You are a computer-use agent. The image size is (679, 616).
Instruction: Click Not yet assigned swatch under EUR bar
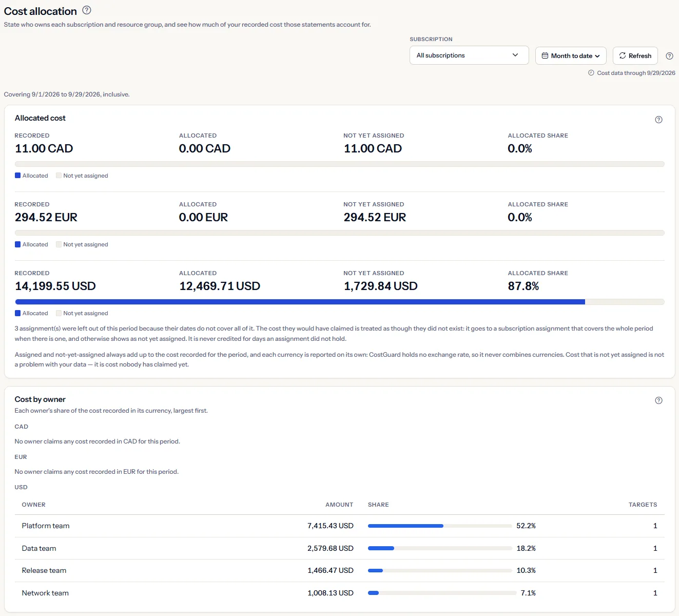click(59, 244)
